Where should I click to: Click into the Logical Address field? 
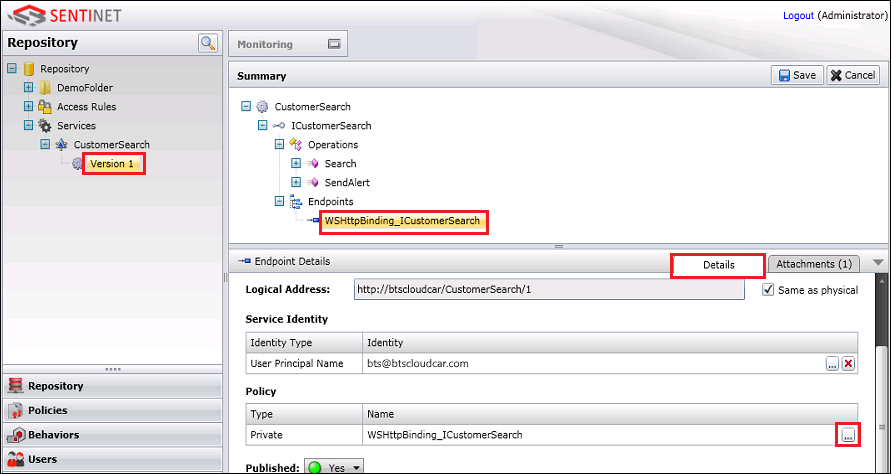tap(549, 290)
